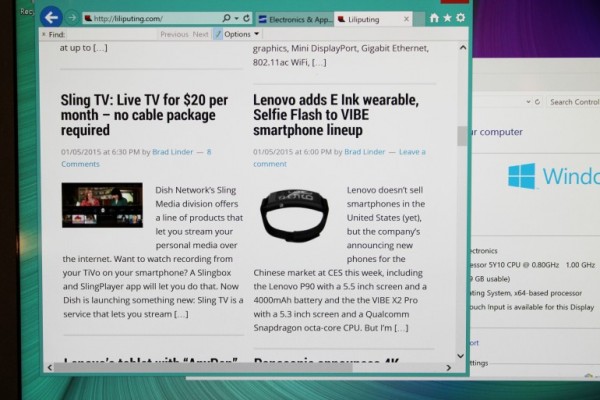Click the Leave a comment link

pos(339,158)
